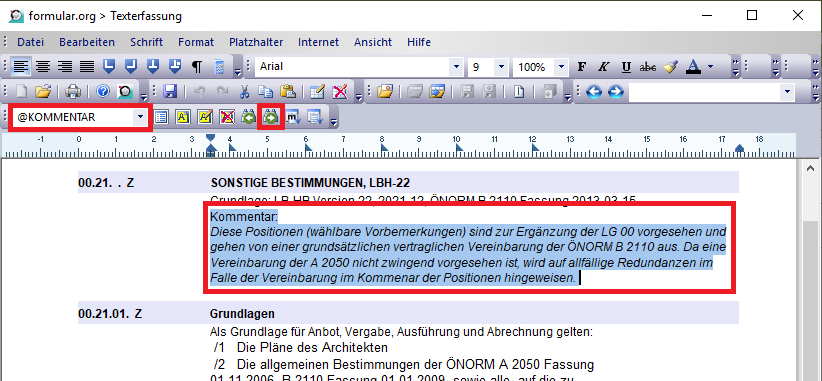Open the navigation address dropdown
The image size is (822, 381).
click(787, 92)
